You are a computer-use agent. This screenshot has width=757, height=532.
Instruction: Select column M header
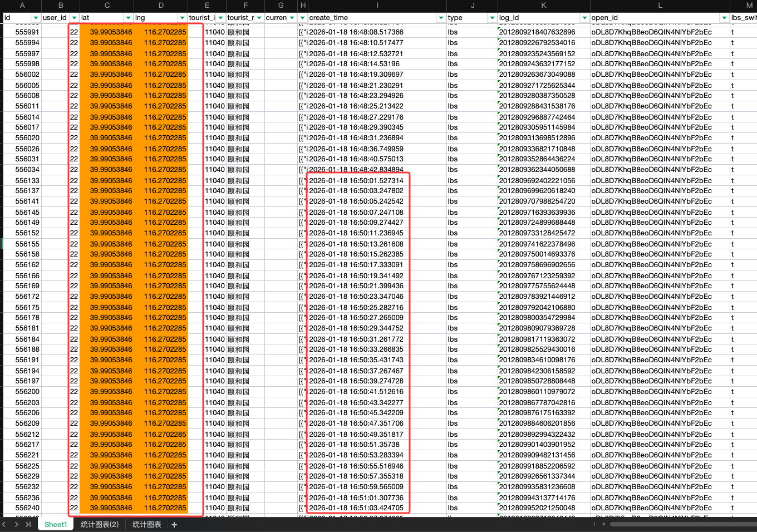tap(744, 5)
